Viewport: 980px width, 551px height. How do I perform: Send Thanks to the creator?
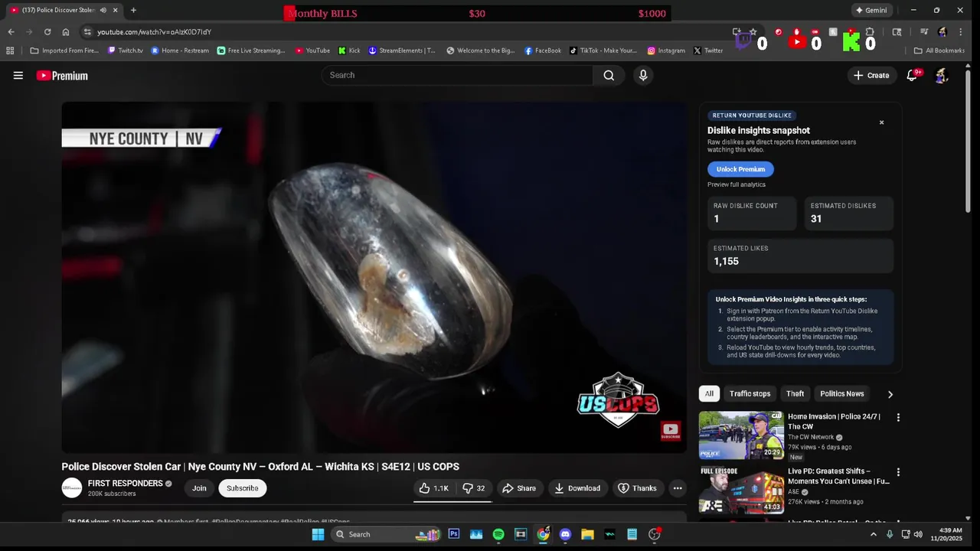tap(637, 488)
